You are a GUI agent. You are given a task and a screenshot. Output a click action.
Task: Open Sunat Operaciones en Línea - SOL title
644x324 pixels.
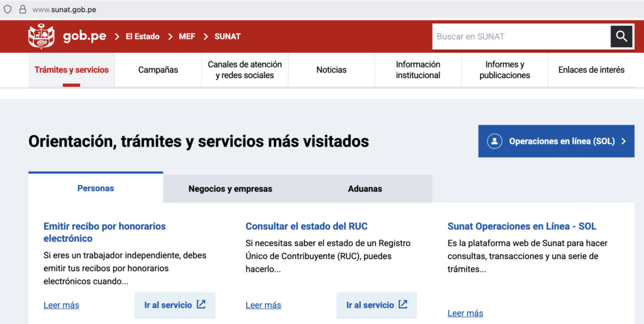(521, 226)
